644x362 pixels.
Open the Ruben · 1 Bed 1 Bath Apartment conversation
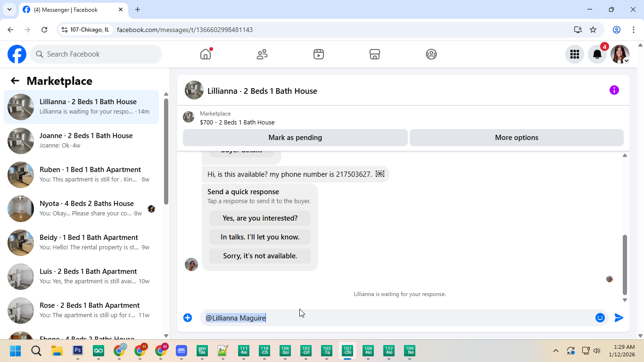pyautogui.click(x=82, y=175)
